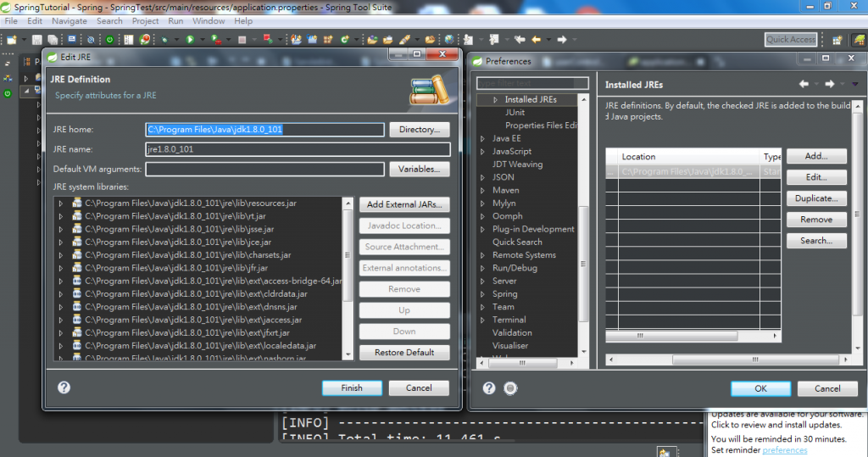868x457 pixels.
Task: Click the JRE name input field
Action: [x=298, y=149]
